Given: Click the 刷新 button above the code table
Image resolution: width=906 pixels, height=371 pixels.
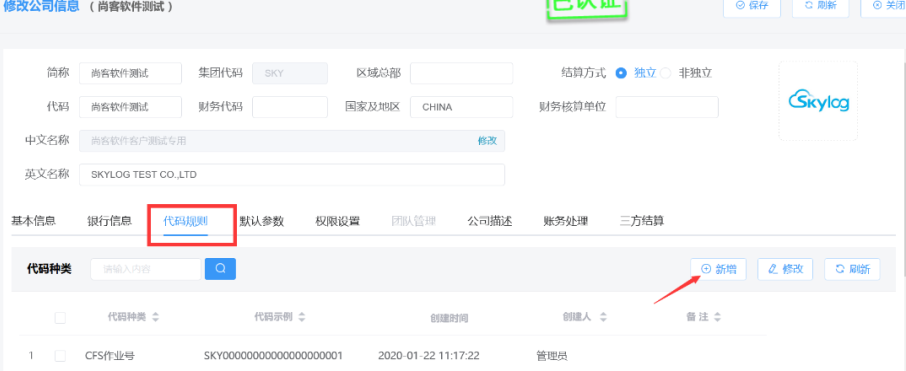Looking at the screenshot, I should click(852, 269).
